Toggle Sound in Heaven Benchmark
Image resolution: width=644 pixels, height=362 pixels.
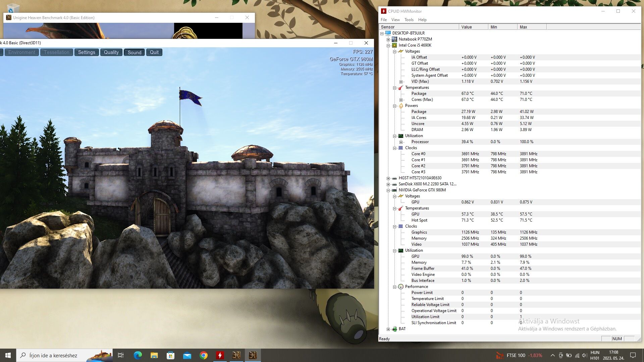pyautogui.click(x=134, y=52)
